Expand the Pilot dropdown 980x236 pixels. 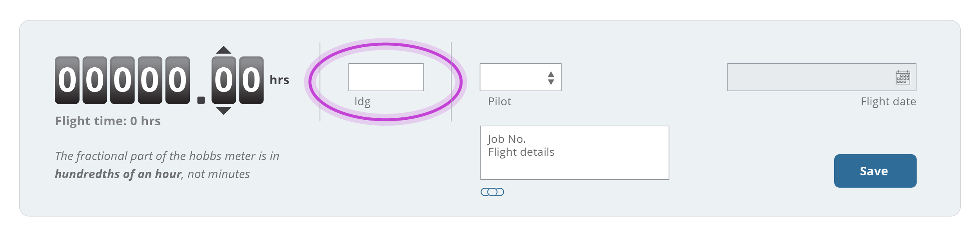coord(520,77)
